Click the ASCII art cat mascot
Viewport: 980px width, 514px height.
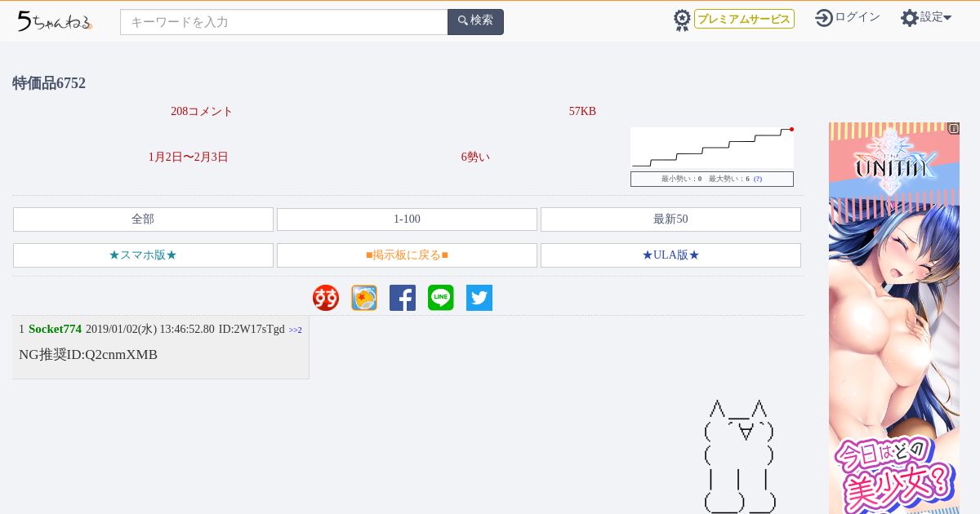click(739, 457)
